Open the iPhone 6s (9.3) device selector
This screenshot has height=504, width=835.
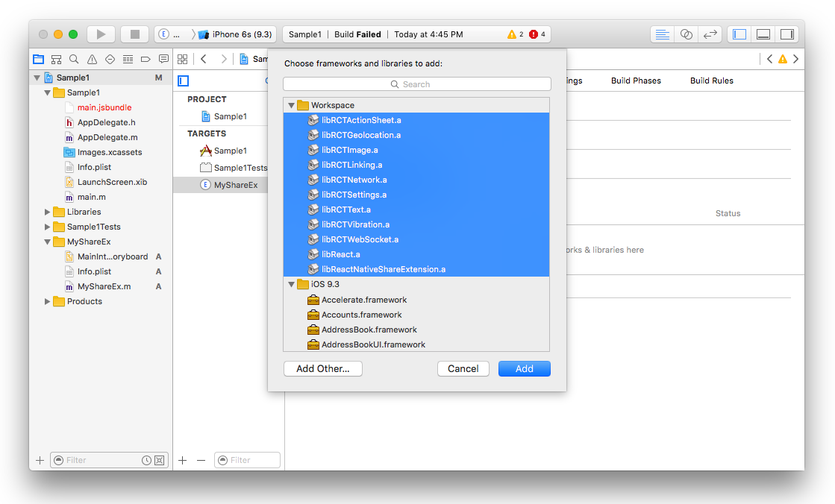tap(236, 34)
